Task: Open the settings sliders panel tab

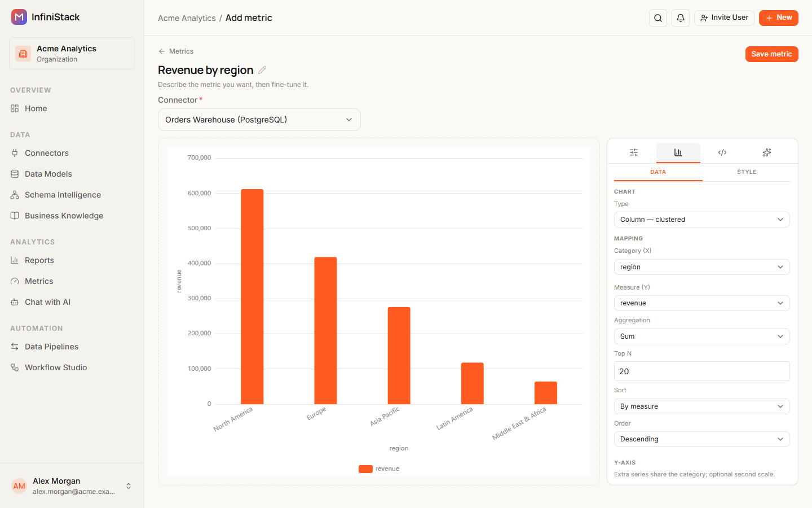Action: [634, 152]
